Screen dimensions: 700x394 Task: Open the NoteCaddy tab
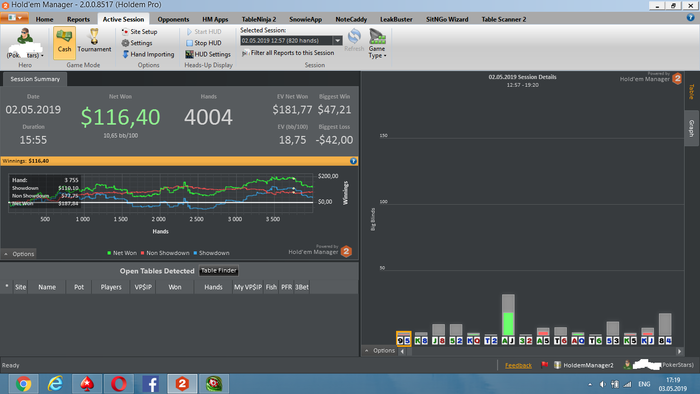coord(351,19)
